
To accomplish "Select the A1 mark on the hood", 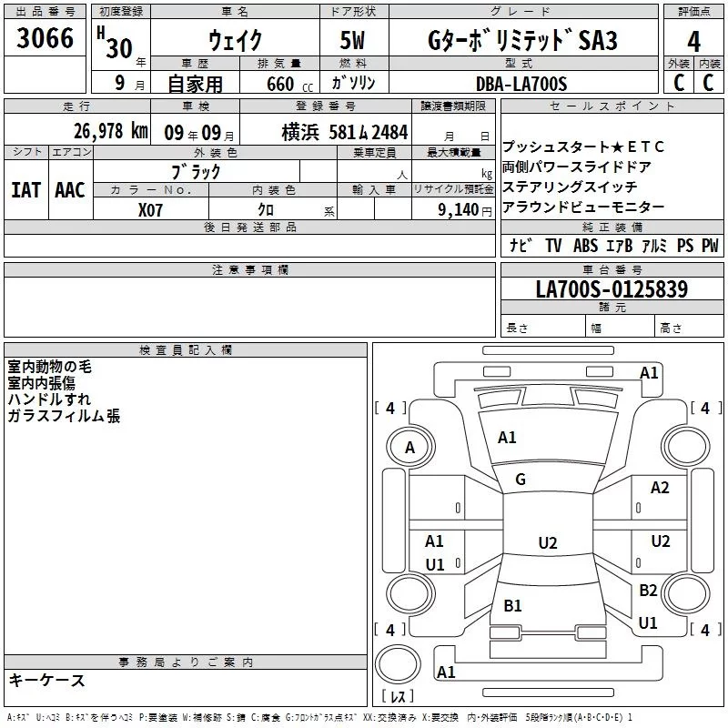I will 507,438.
